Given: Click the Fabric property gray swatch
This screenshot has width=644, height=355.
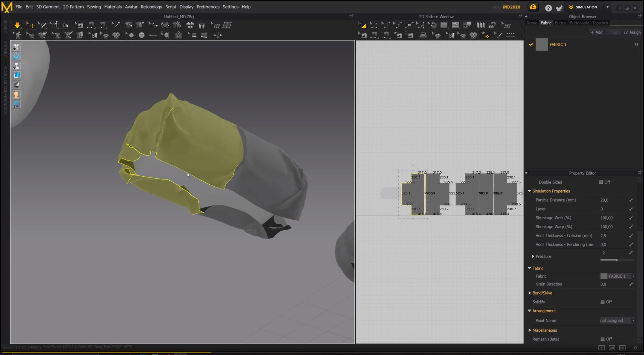Looking at the screenshot, I should click(x=604, y=276).
